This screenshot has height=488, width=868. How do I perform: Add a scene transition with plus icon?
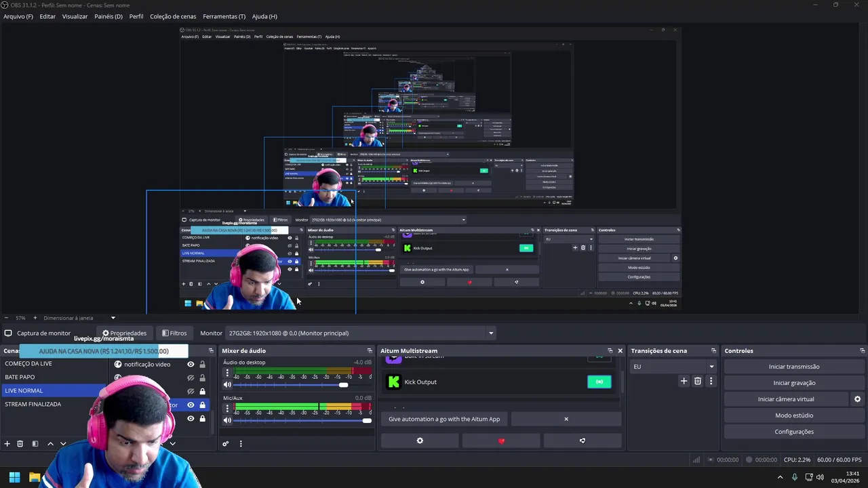[x=684, y=381]
